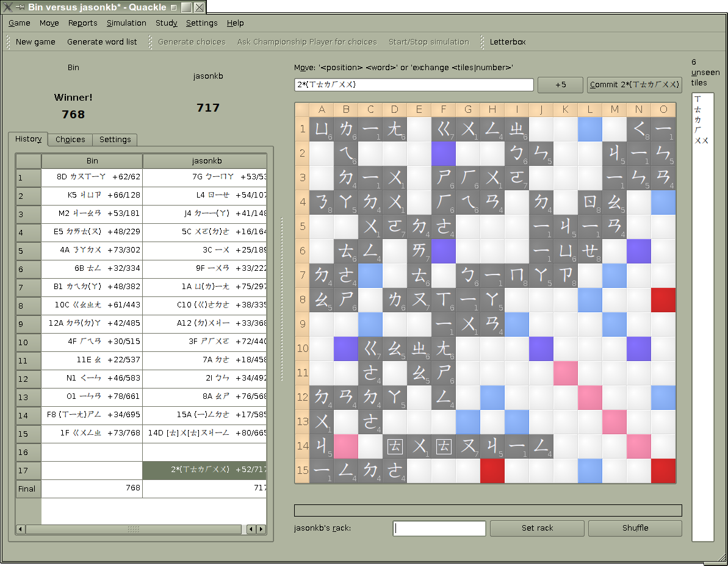Click the dotted splitter handle left of board
Image resolution: width=728 pixels, height=566 pixels.
click(282, 299)
